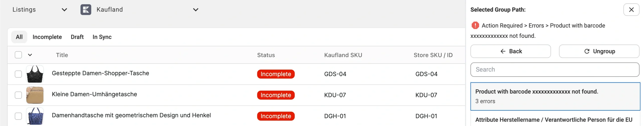The width and height of the screenshot is (644, 126).
Task: Select the Kleine Damen-Umhängetasche row checkbox
Action: pos(18,95)
